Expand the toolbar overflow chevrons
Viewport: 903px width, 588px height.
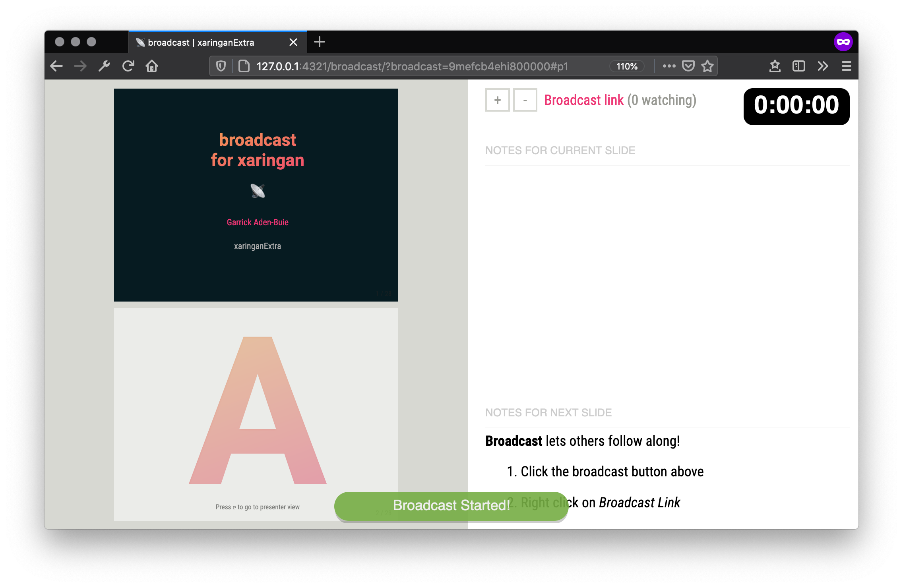(823, 66)
